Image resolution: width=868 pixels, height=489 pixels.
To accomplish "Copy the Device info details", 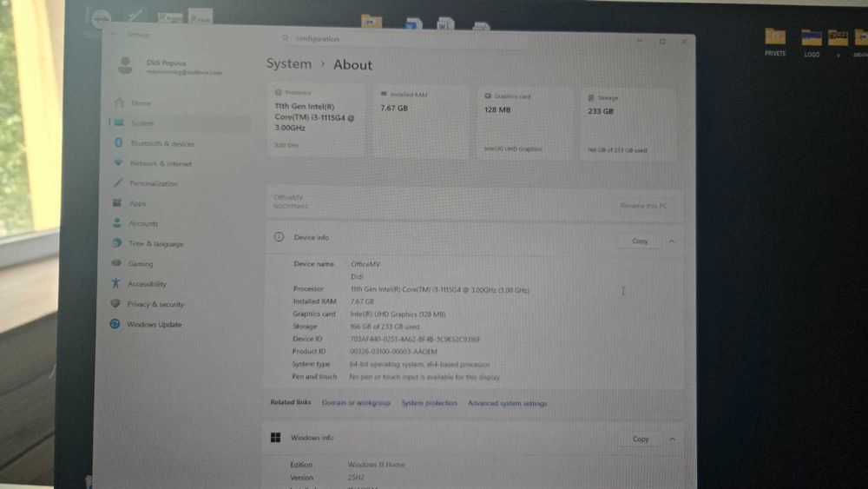I will click(640, 241).
